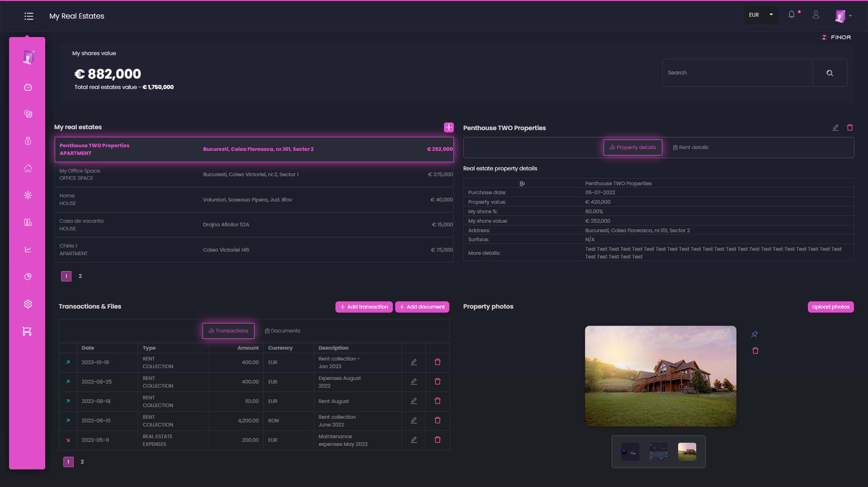Open the home icon in the sidebar

click(28, 169)
